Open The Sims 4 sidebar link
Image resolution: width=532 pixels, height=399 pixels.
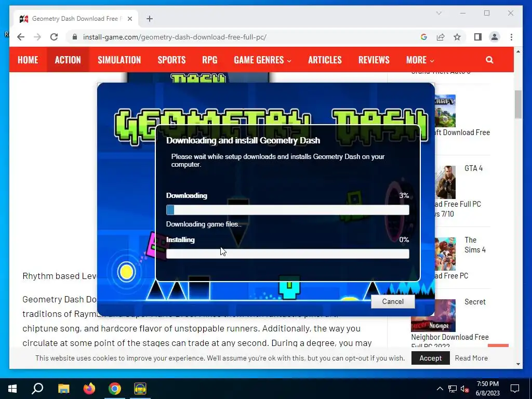(x=475, y=245)
